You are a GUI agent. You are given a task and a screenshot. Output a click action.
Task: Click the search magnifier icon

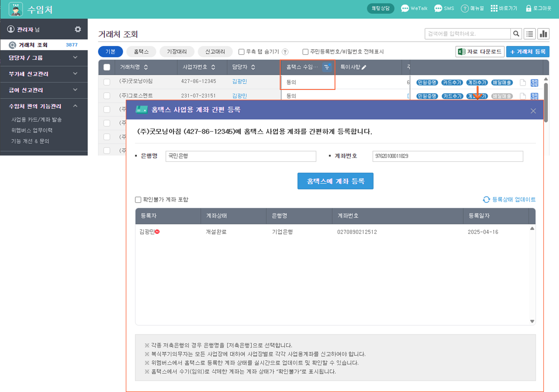coord(516,34)
